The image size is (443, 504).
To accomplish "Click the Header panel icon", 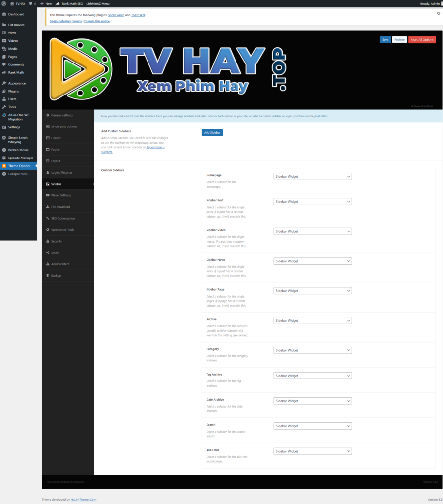I will (x=48, y=138).
